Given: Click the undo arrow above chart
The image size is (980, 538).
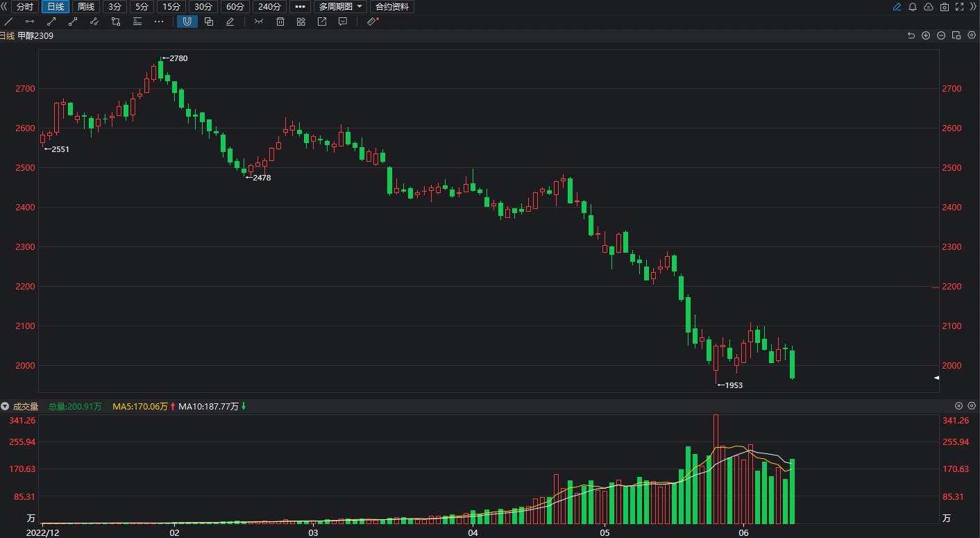Looking at the screenshot, I should [x=911, y=35].
